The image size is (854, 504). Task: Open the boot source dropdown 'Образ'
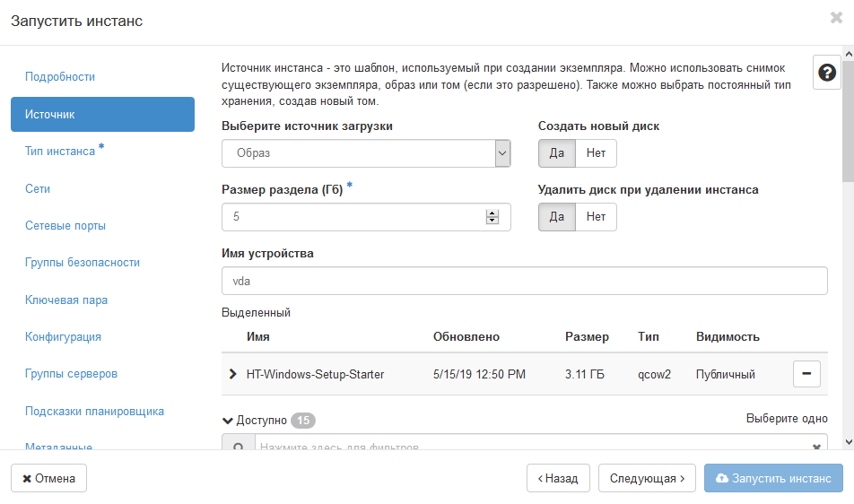366,153
